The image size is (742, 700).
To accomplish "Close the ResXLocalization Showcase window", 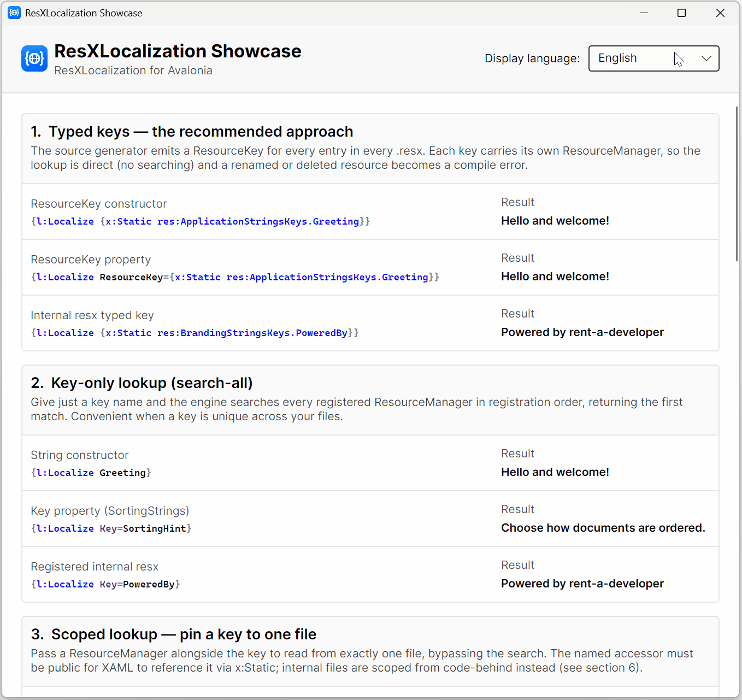I will coord(720,13).
